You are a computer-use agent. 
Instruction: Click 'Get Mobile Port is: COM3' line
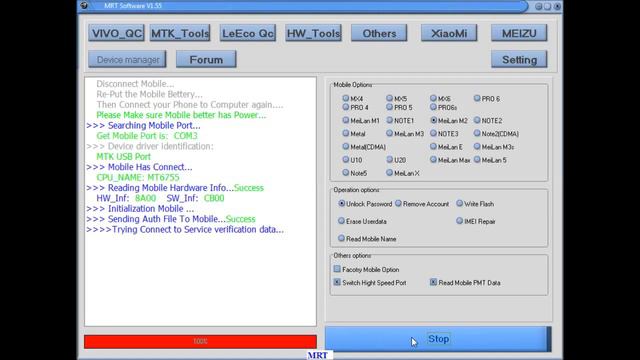click(x=147, y=136)
